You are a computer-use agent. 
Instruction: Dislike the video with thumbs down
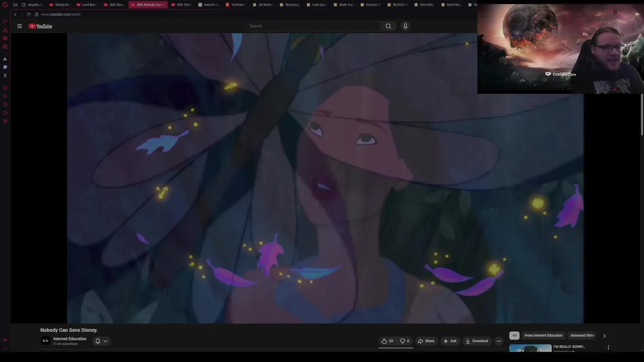[405, 341]
